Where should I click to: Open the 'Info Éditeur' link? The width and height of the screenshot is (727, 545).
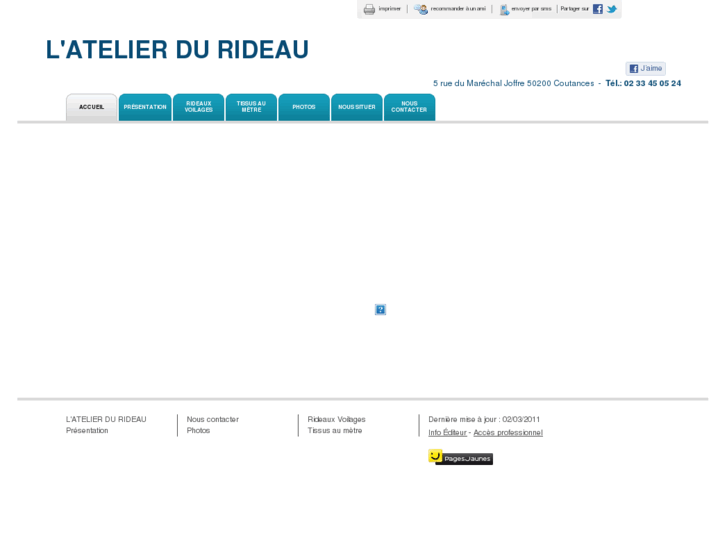[x=447, y=432]
